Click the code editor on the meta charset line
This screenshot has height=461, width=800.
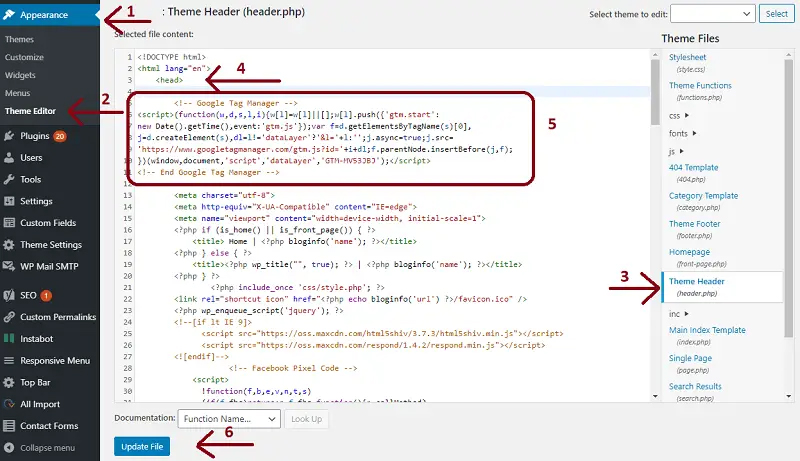click(x=224, y=195)
